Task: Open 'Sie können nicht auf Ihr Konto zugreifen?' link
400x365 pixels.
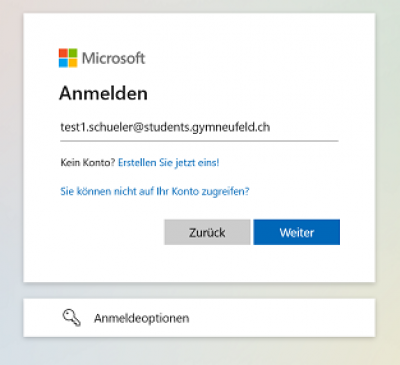Action: point(155,192)
